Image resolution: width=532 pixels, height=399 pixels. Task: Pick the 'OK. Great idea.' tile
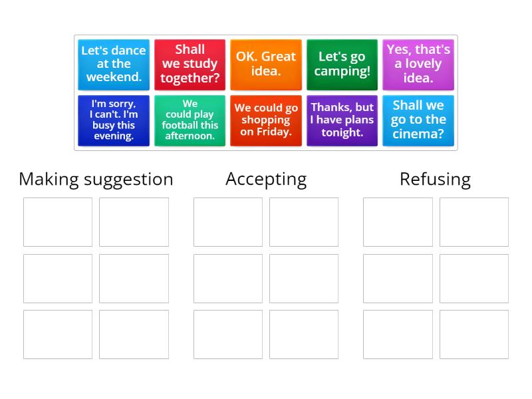coord(265,65)
